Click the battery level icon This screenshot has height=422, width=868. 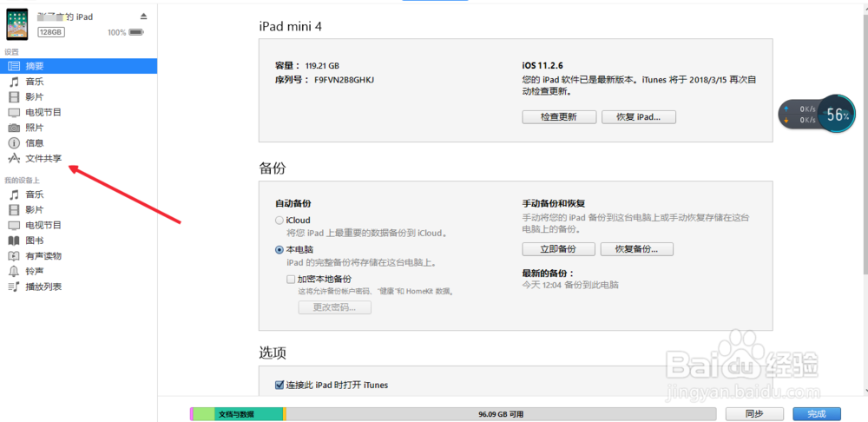(136, 33)
